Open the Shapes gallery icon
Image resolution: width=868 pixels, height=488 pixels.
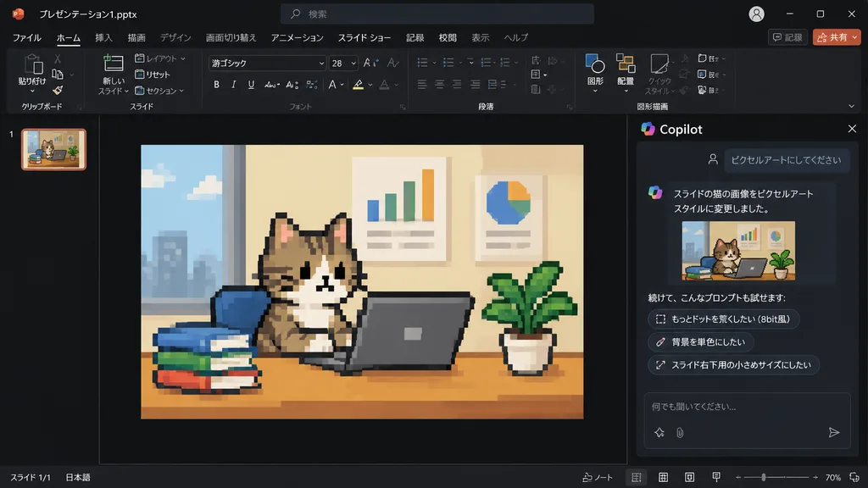tap(595, 64)
